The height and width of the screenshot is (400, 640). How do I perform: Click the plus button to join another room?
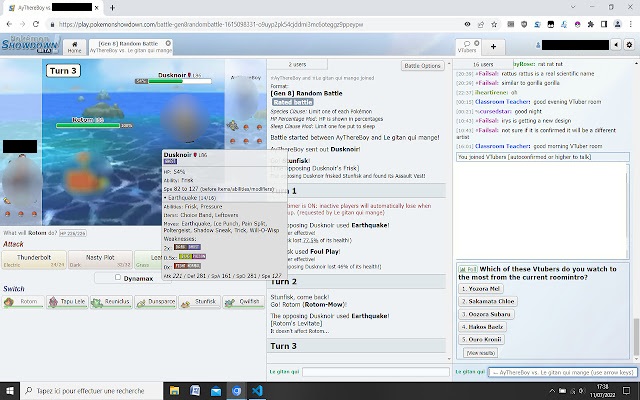[x=493, y=47]
